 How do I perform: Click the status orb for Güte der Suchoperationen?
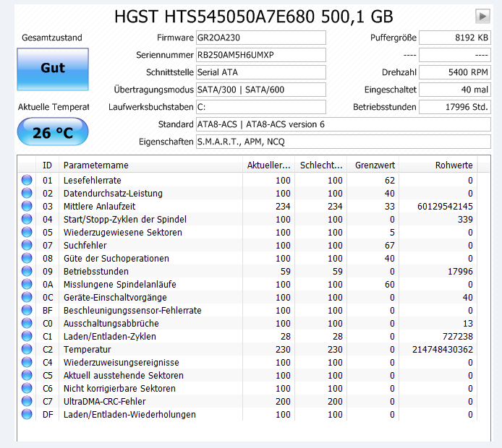coord(27,259)
